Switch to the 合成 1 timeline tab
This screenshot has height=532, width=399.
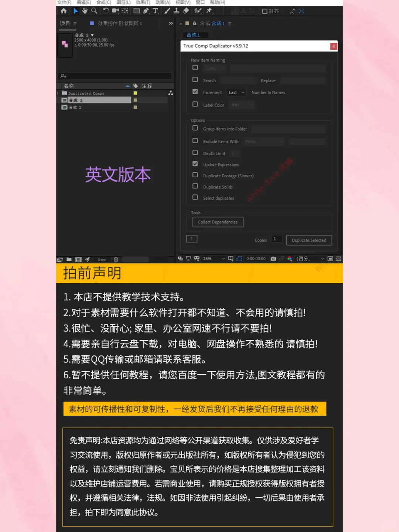pos(195,35)
